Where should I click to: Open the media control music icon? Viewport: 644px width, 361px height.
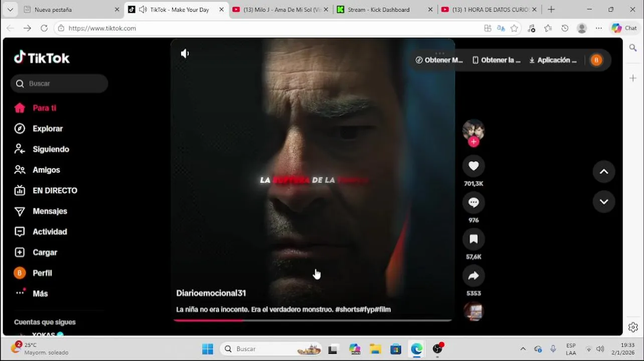click(x=532, y=28)
